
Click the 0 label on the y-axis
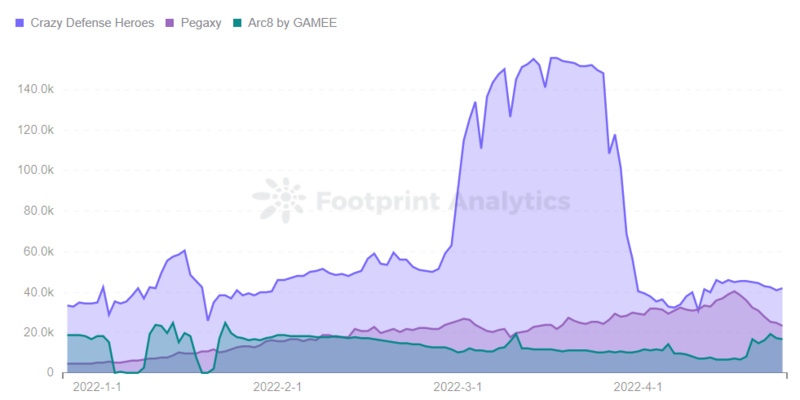click(x=51, y=373)
